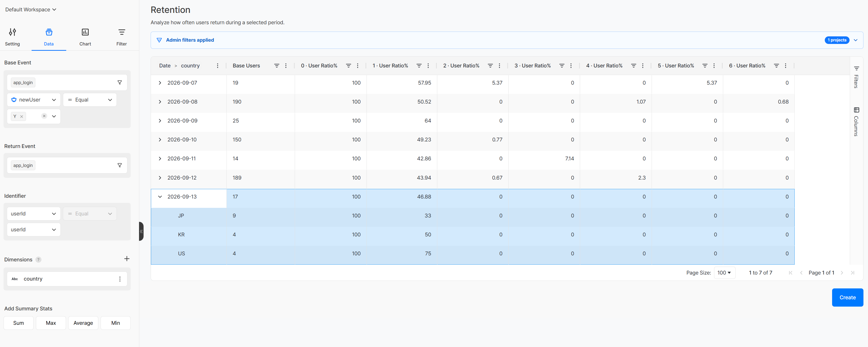The height and width of the screenshot is (347, 868).
Task: Remove the Y value tag
Action: [21, 116]
